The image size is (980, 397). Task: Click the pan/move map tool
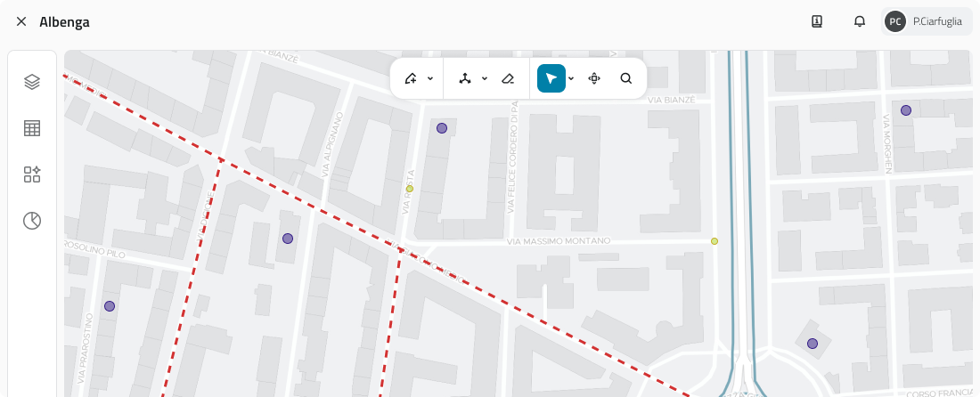point(594,78)
